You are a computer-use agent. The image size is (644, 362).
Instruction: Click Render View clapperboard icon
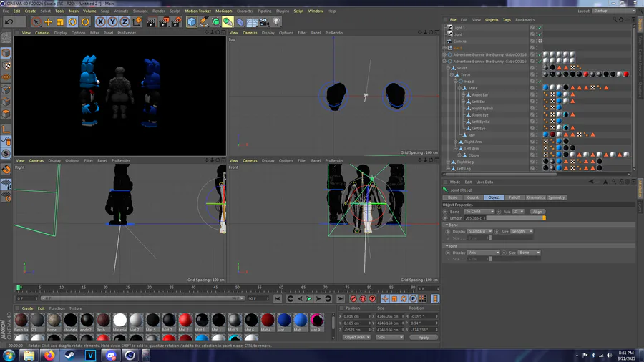(152, 21)
